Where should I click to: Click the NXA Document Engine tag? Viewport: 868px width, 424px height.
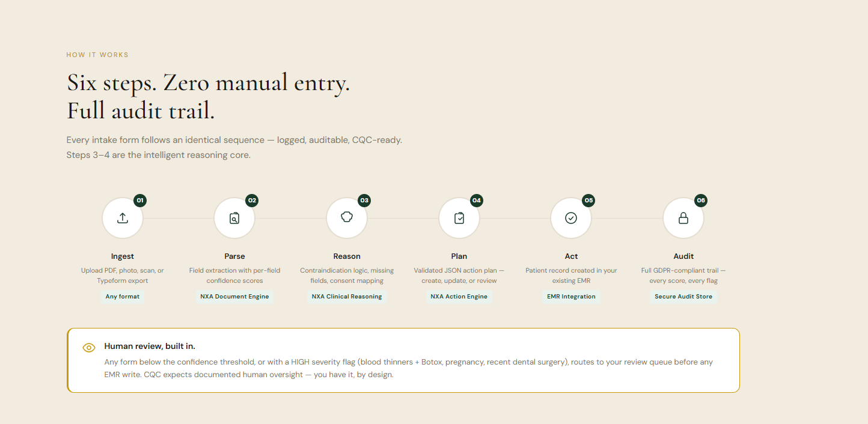tap(234, 297)
